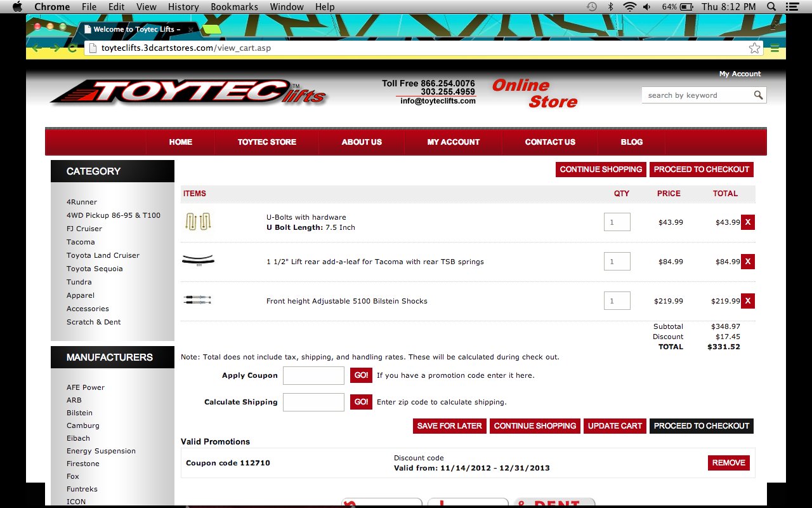Image resolution: width=812 pixels, height=508 pixels.
Task: Focus the Apply Coupon input field
Action: point(313,375)
